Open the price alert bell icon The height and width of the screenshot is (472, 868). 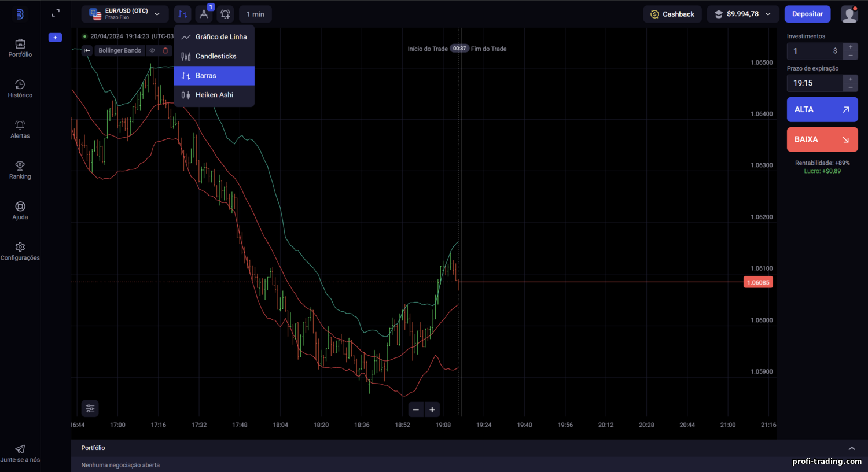coord(225,14)
